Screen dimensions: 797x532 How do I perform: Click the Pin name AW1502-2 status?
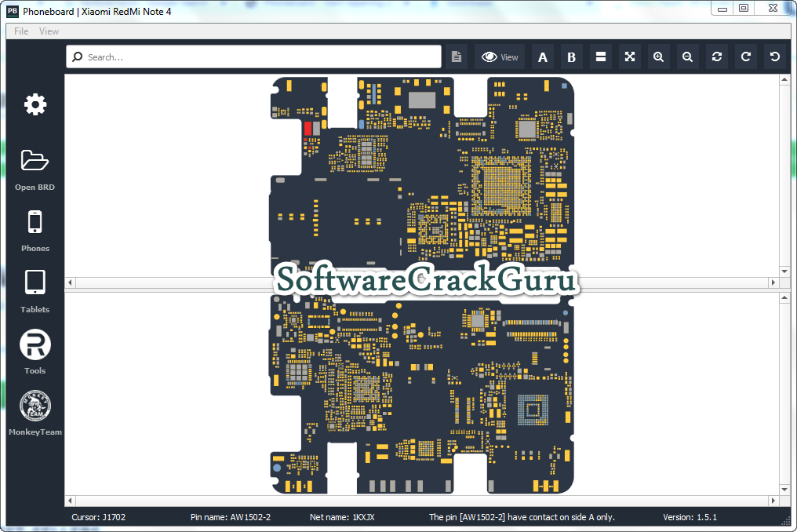point(231,517)
